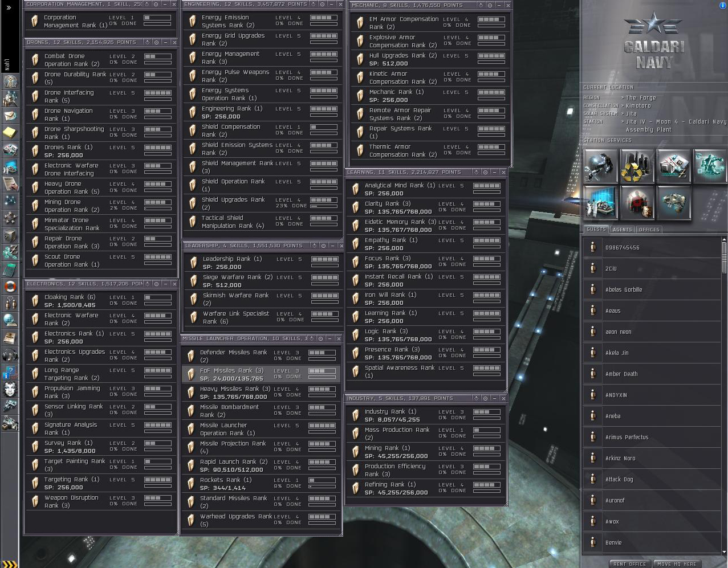The image size is (728, 568).
Task: Select the Analytical Mind Rank (1) skill
Action: tap(426, 189)
